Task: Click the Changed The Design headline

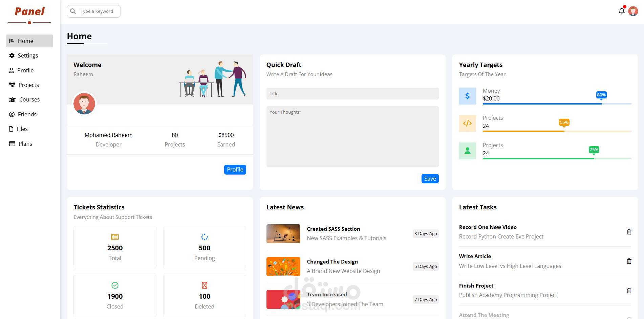Action: [x=332, y=262]
